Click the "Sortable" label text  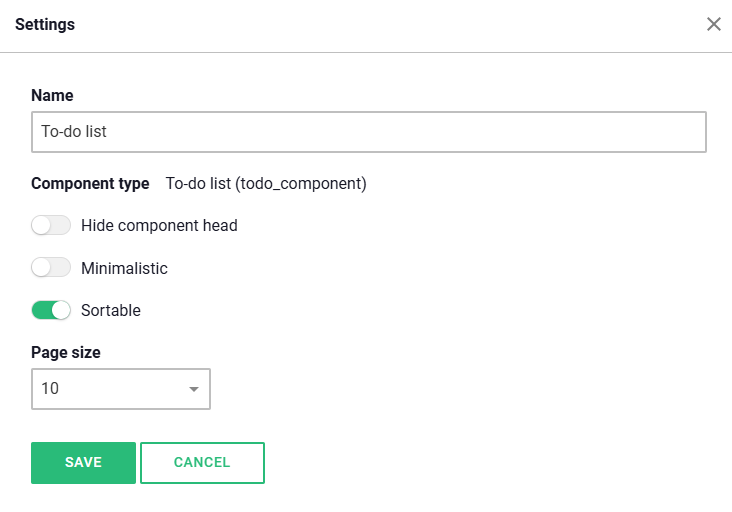click(111, 310)
